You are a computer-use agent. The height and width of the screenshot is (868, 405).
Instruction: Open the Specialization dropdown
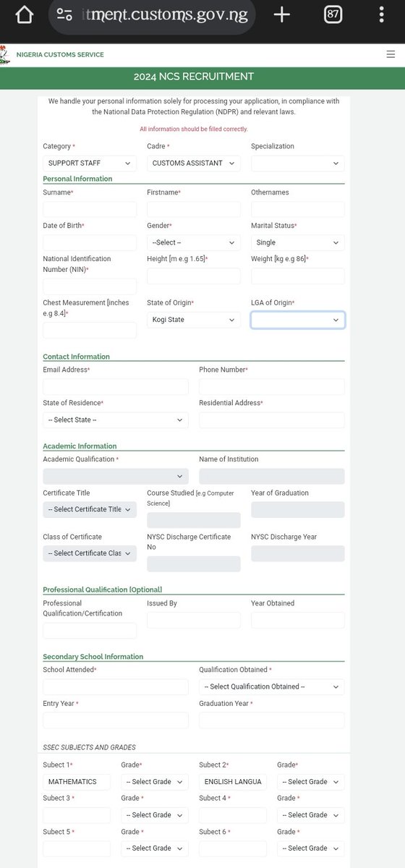[x=298, y=163]
